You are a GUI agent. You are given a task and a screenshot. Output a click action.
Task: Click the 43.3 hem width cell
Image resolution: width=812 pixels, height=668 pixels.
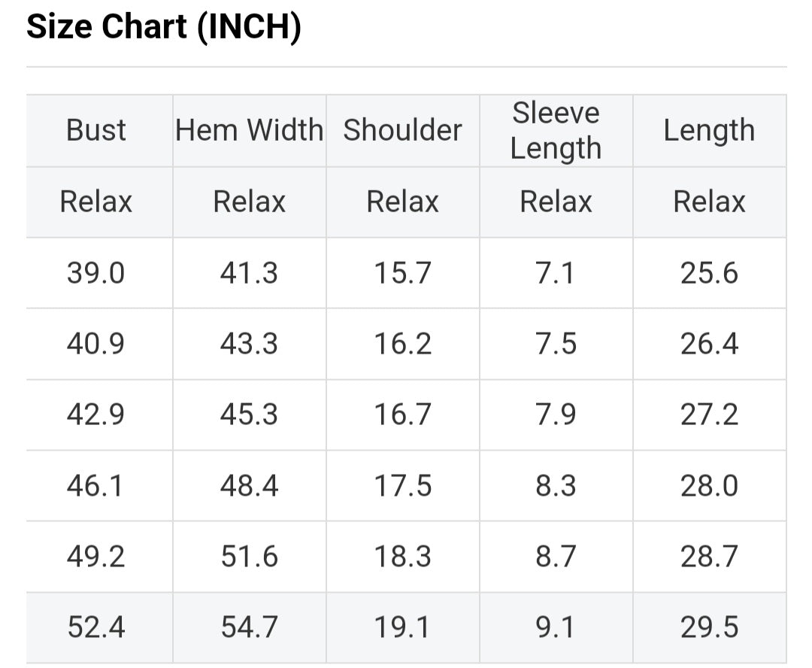(250, 344)
